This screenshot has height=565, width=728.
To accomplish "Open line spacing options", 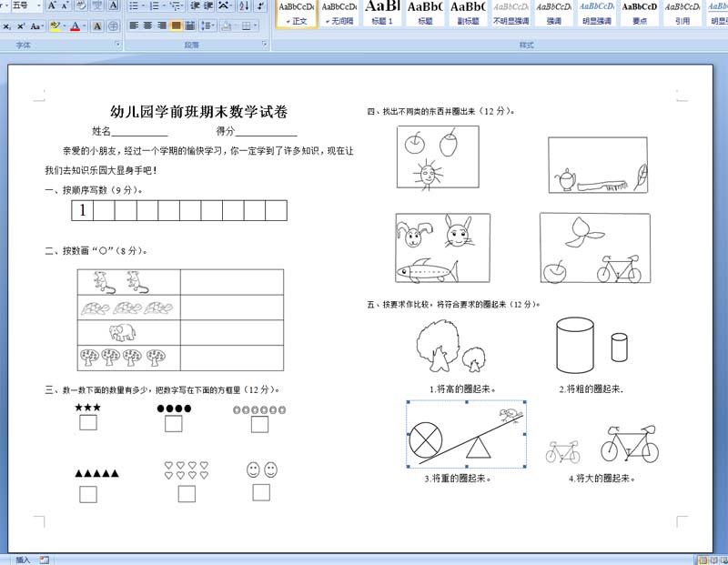I will [206, 26].
